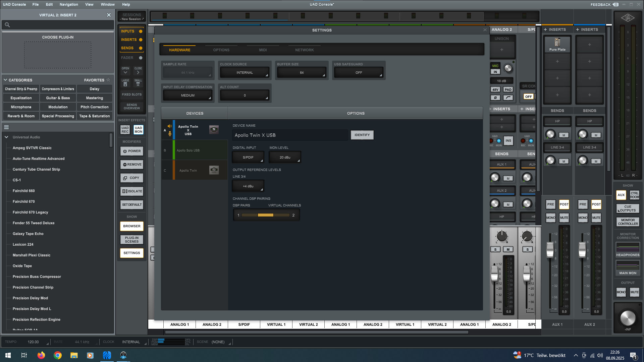This screenshot has width=644, height=362.
Task: Open the Clock Source dropdown
Action: click(245, 72)
